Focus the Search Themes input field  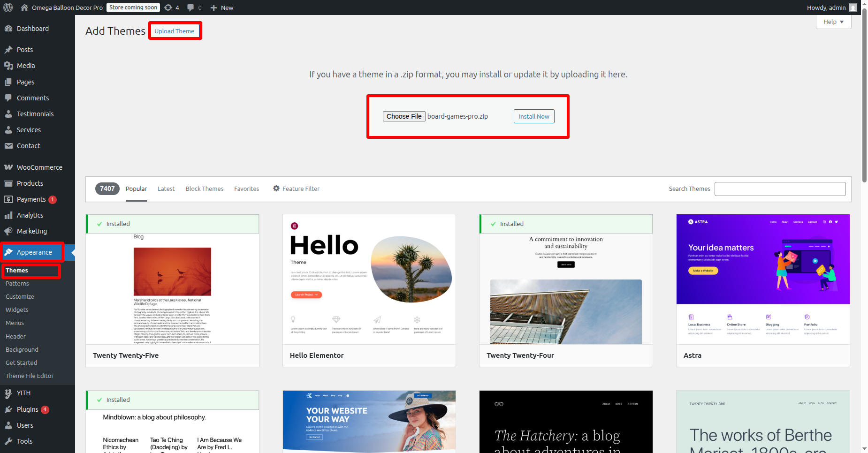(780, 189)
